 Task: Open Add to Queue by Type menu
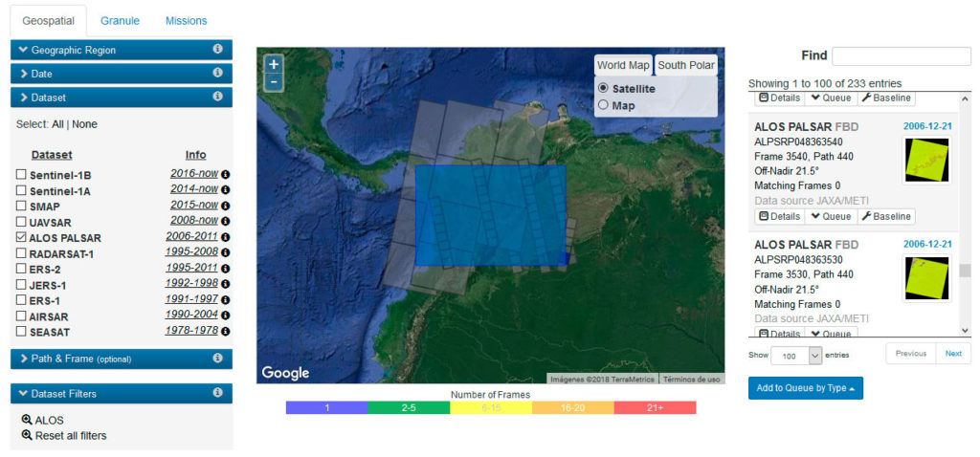pos(806,388)
